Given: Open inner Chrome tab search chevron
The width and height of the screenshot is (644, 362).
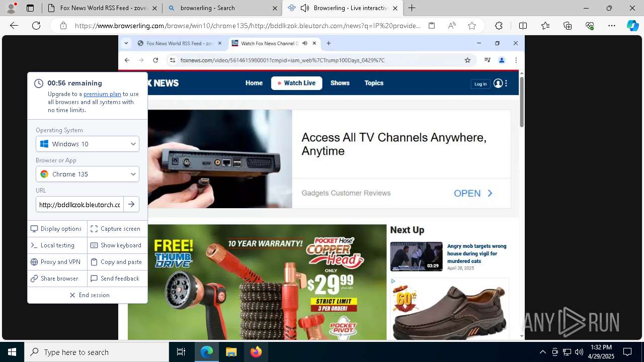Looking at the screenshot, I should click(126, 43).
